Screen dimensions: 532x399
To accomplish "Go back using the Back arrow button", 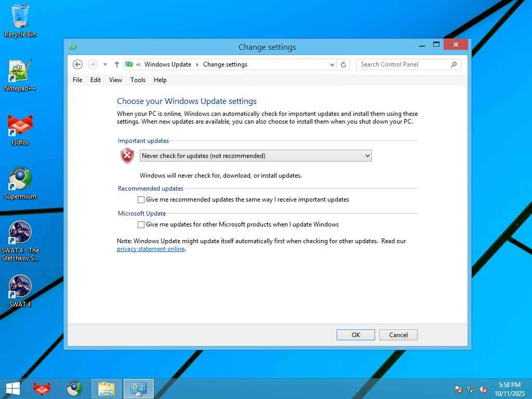I will coord(78,64).
